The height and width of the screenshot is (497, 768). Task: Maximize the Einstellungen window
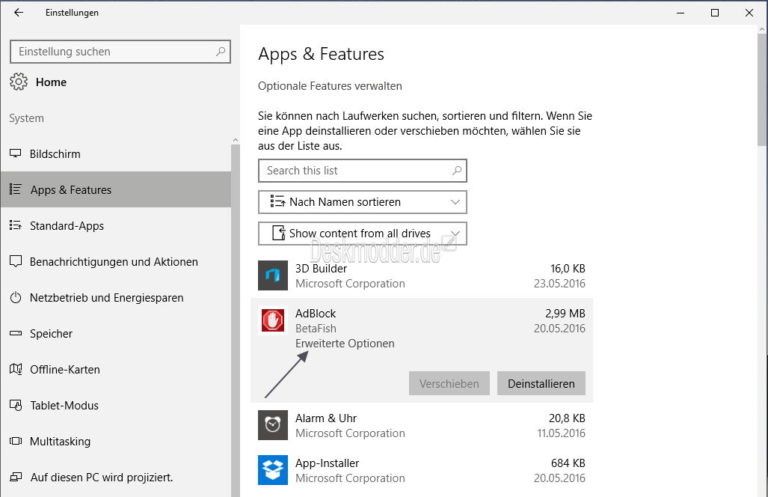pyautogui.click(x=715, y=13)
